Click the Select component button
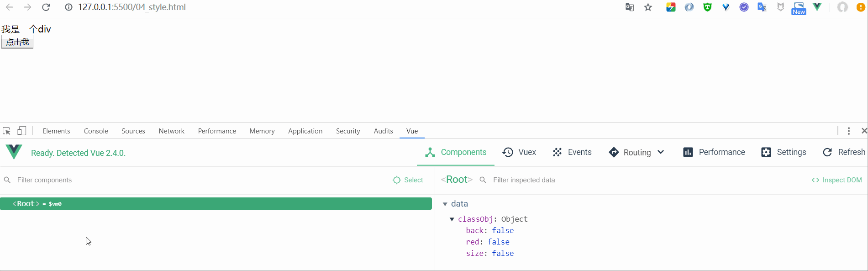Screen dimensions: 868x271 pos(408,180)
